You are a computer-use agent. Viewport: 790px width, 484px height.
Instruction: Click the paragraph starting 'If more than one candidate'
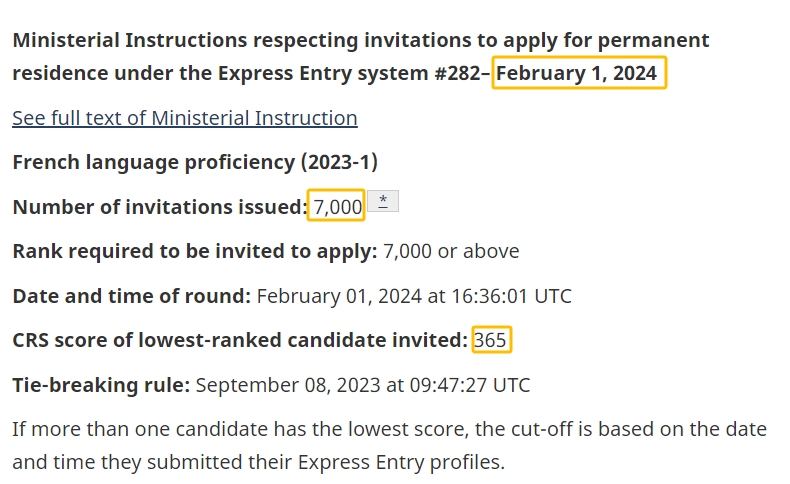[388, 429]
